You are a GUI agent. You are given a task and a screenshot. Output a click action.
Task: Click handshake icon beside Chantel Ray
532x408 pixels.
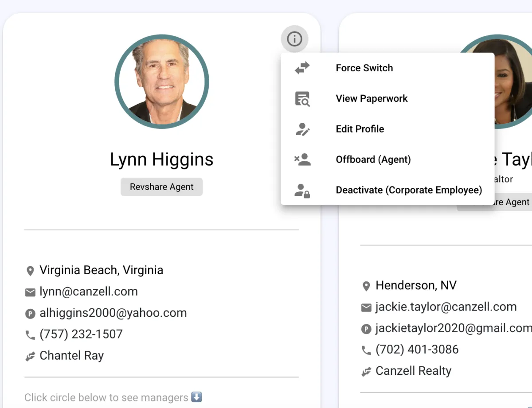click(x=30, y=356)
